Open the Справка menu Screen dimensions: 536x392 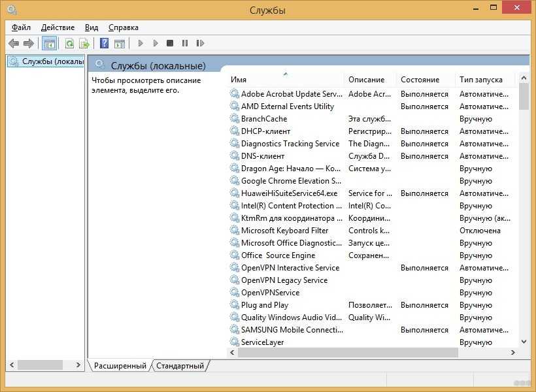point(123,27)
